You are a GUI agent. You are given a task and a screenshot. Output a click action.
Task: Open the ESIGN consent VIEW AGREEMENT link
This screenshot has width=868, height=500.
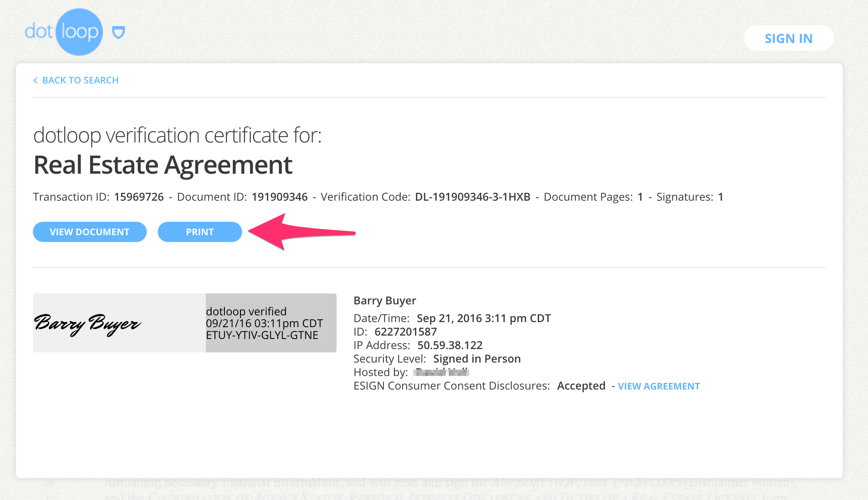(x=658, y=386)
